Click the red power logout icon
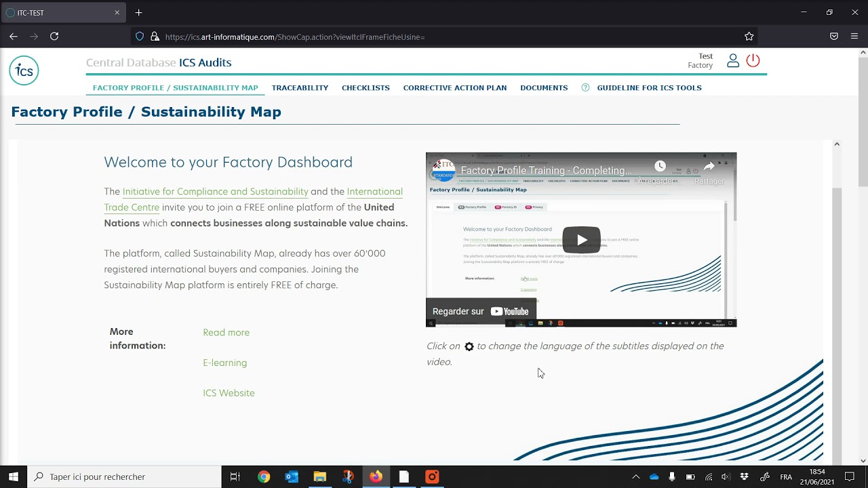868x488 pixels. tap(753, 60)
